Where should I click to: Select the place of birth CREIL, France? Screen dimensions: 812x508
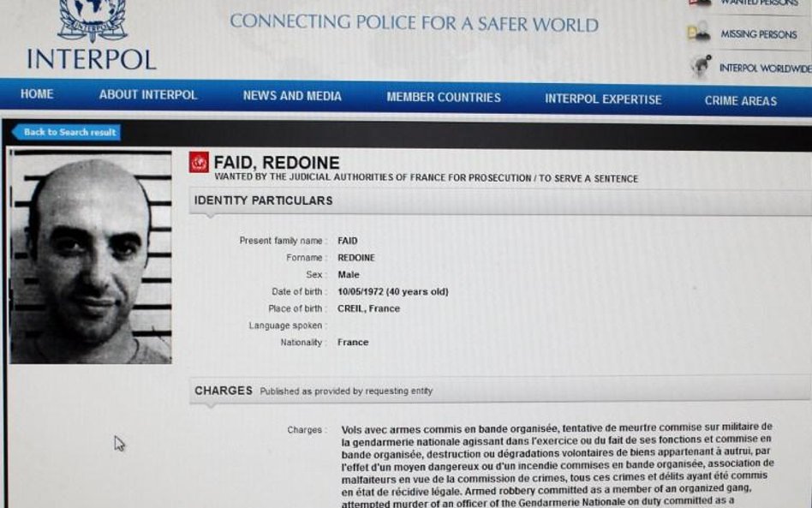tap(368, 308)
